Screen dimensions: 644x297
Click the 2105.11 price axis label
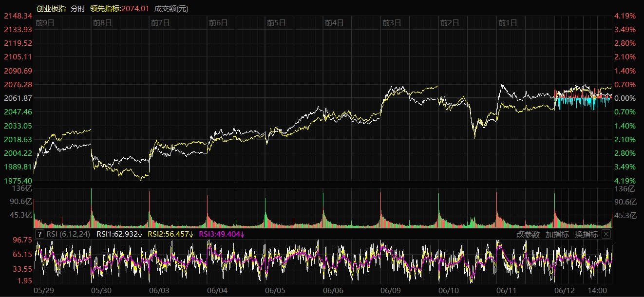click(18, 57)
